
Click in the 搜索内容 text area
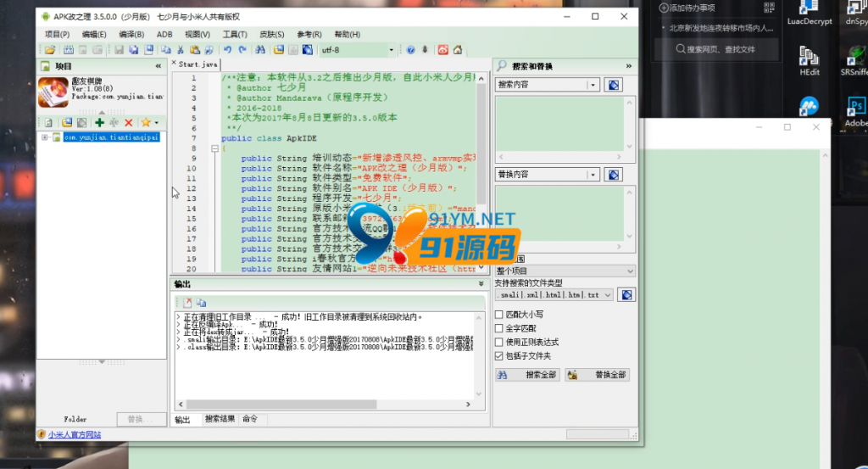[x=559, y=124]
